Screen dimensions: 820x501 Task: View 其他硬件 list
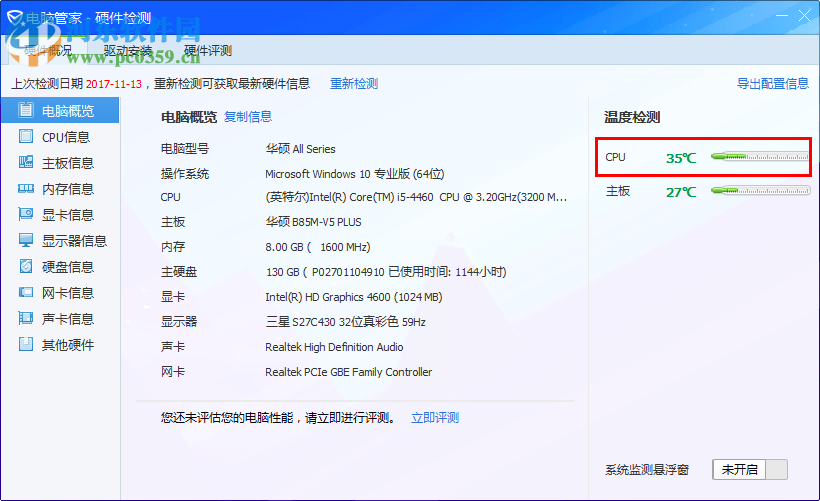tap(60, 345)
